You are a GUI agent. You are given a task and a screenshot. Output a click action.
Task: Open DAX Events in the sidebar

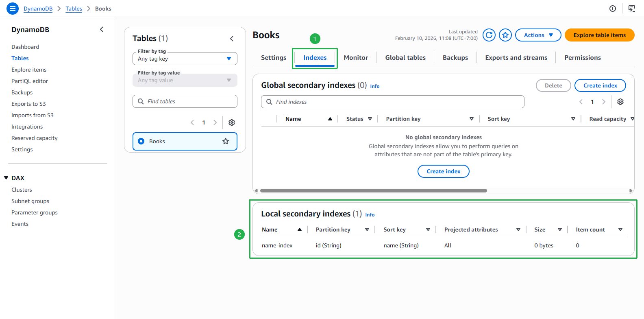tap(20, 224)
